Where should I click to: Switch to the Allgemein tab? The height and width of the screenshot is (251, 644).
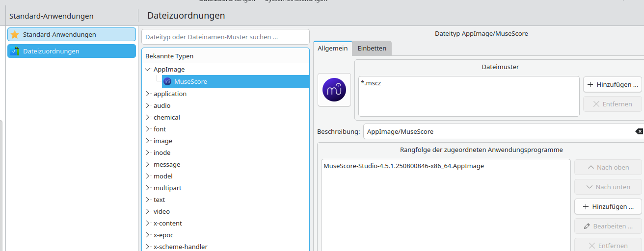333,48
